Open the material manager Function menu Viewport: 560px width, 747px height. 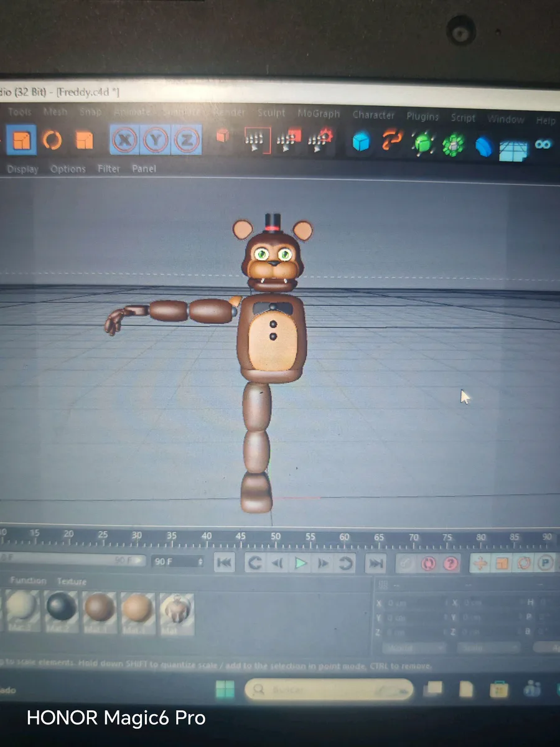(x=27, y=581)
